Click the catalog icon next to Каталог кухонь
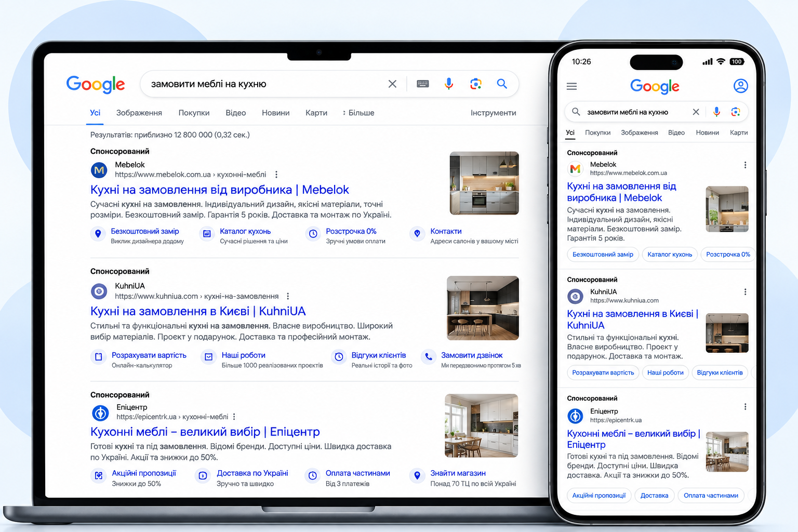Viewport: 798px width, 532px height. [207, 234]
